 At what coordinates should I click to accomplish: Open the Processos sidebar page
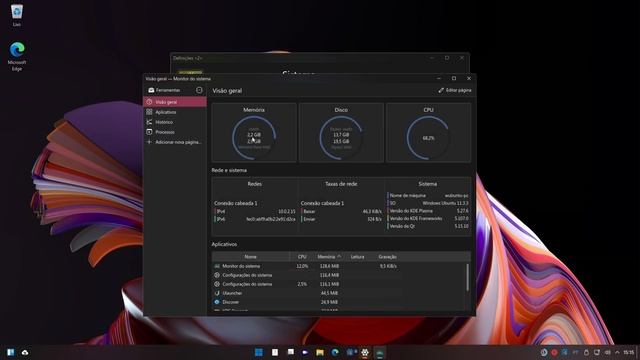(175, 132)
